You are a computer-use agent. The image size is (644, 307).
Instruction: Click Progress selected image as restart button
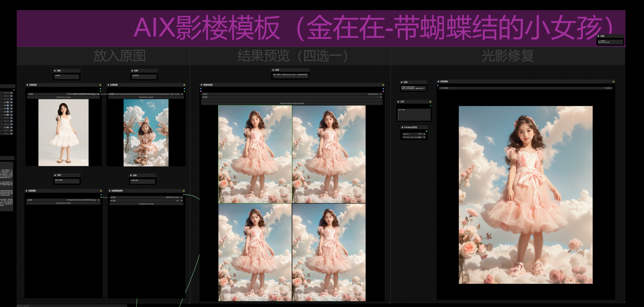pos(292,103)
